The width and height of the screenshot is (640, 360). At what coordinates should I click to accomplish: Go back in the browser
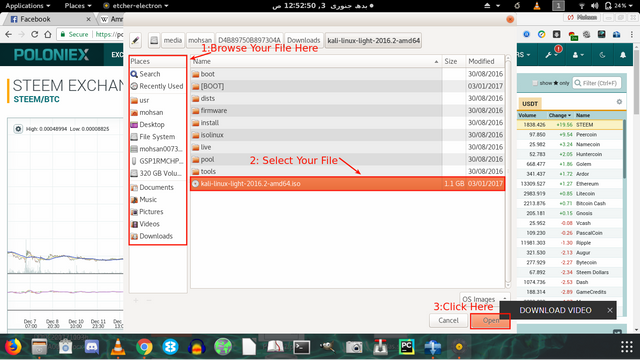click(9, 34)
